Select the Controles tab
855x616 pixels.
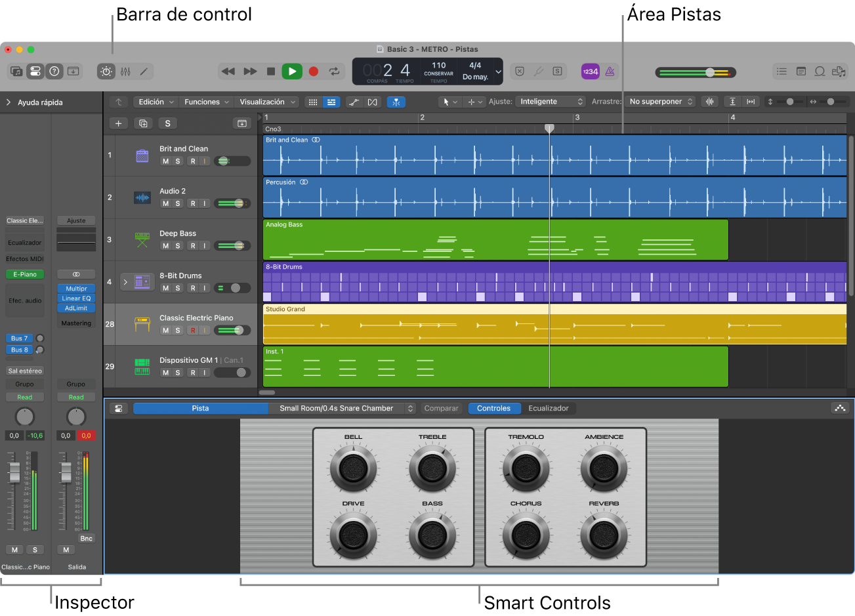pyautogui.click(x=493, y=408)
